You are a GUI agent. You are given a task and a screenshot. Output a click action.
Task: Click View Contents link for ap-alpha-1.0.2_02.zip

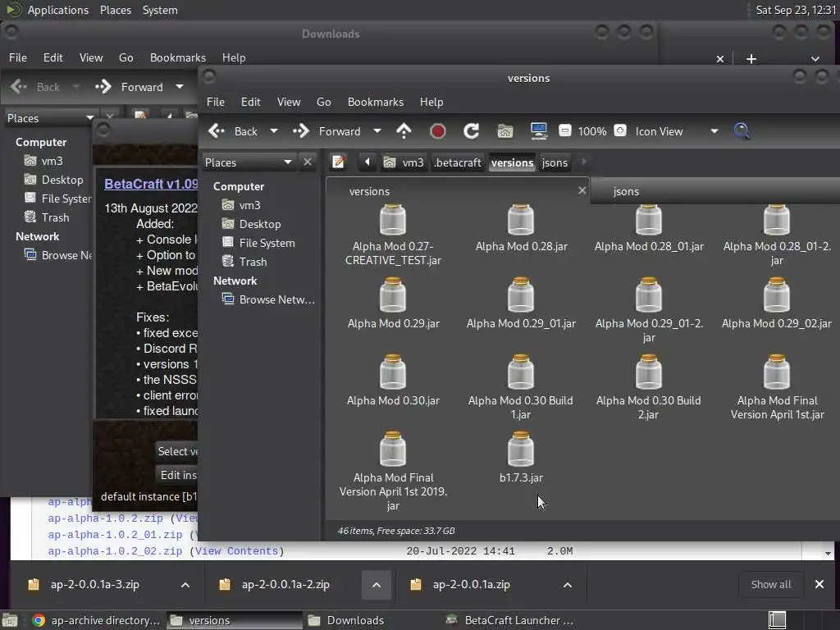236,550
